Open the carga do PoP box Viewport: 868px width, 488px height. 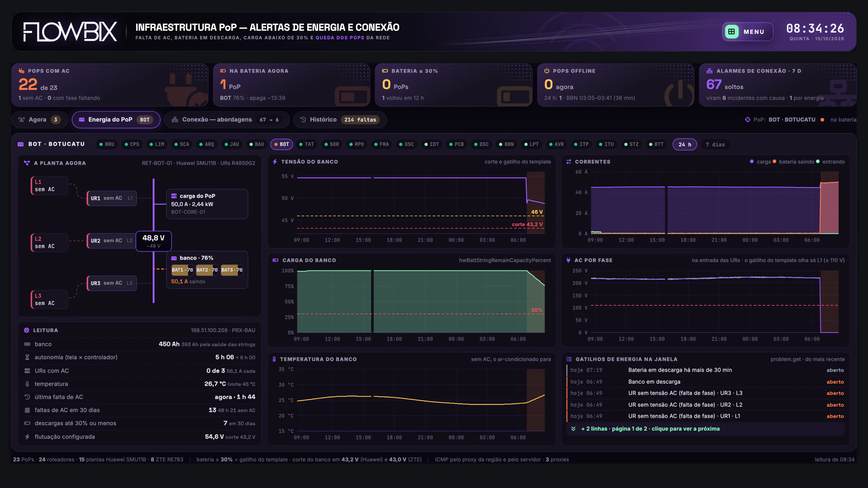click(207, 204)
